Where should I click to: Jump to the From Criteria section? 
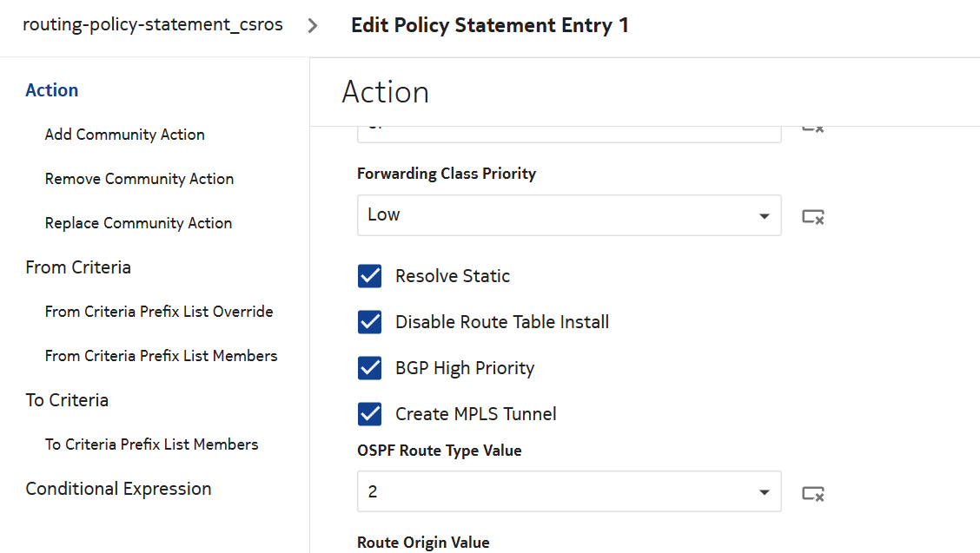pyautogui.click(x=78, y=267)
